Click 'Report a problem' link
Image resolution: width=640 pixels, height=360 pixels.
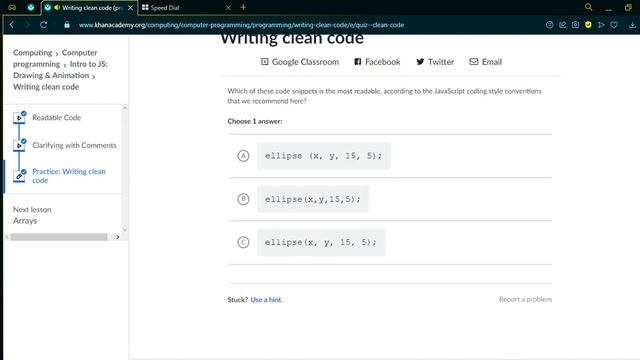525,299
